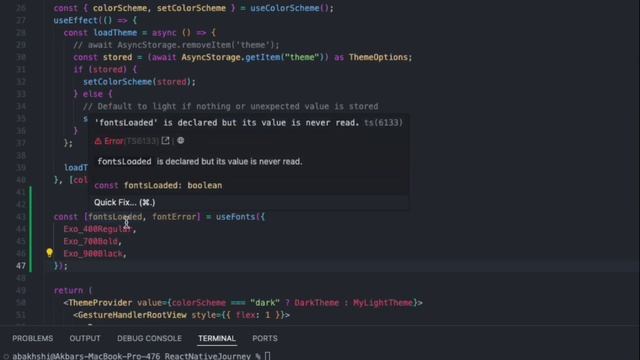Click the useEffect call on line 27
Image resolution: width=640 pixels, height=360 pixels.
76,20
